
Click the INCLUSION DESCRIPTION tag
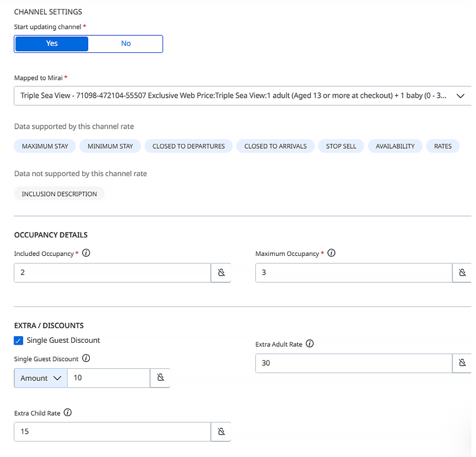pyautogui.click(x=59, y=194)
